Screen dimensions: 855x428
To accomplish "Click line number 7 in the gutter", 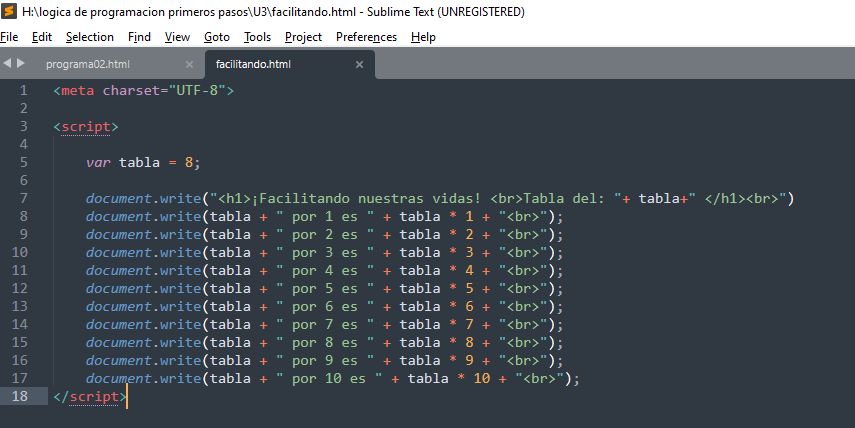I will pyautogui.click(x=23, y=198).
